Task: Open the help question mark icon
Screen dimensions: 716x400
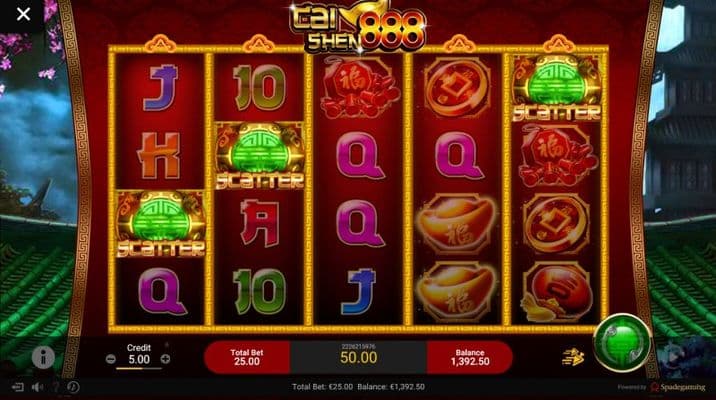Action: [x=56, y=387]
